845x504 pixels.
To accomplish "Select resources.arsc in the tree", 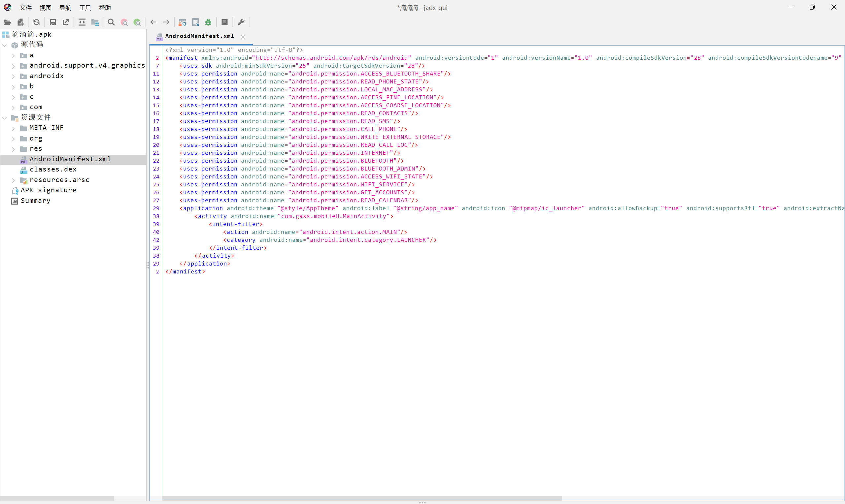I will click(59, 180).
